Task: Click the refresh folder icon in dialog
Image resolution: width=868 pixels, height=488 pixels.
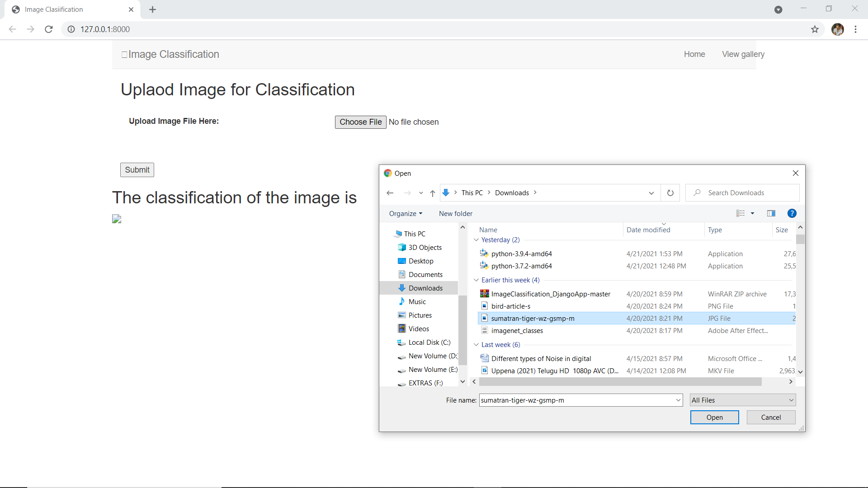Action: (x=670, y=193)
